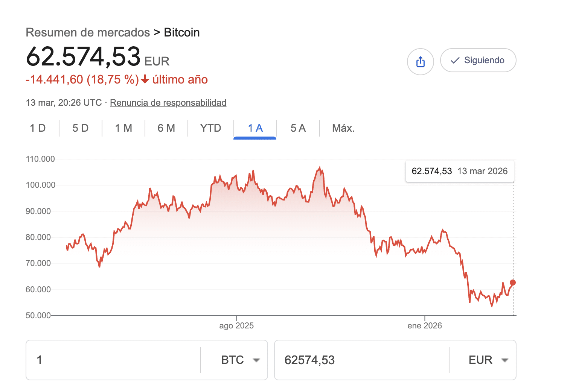The image size is (573, 392).
Task: Click the red endpoint dot on chart
Action: tap(513, 283)
